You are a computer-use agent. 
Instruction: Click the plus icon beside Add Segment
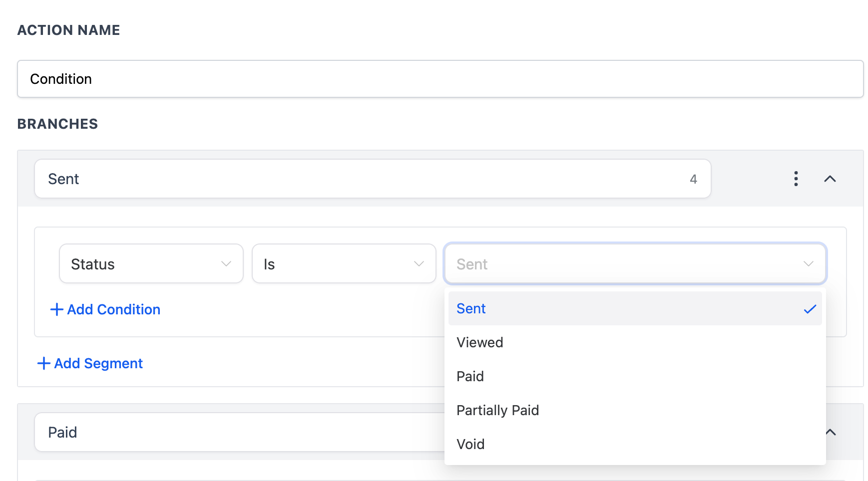click(x=43, y=363)
